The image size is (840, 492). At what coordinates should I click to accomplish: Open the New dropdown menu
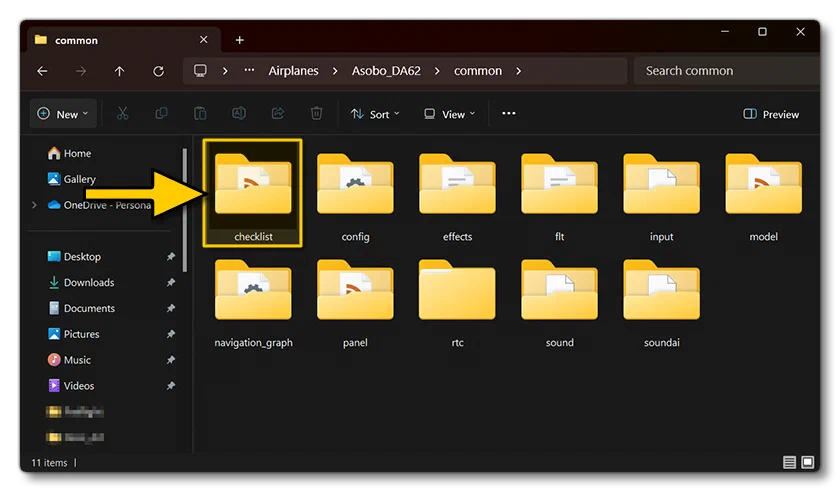(63, 114)
